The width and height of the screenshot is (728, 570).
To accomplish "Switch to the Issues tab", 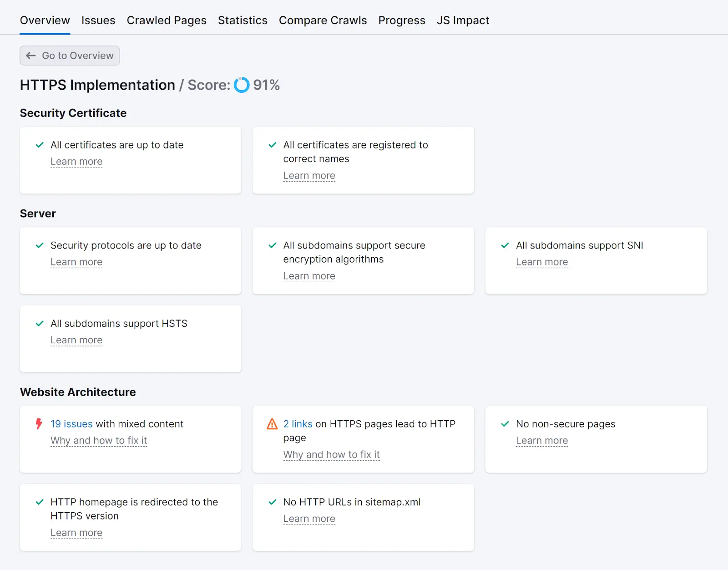I will pos(98,20).
